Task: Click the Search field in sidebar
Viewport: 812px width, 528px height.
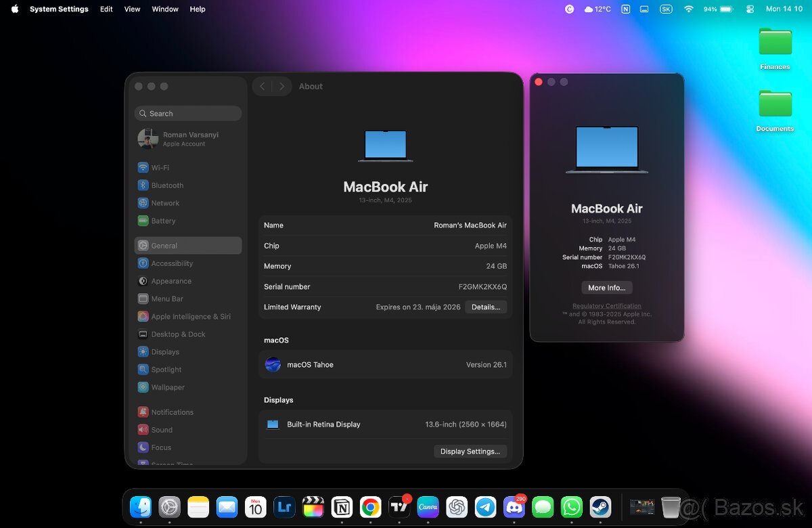Action: click(188, 114)
